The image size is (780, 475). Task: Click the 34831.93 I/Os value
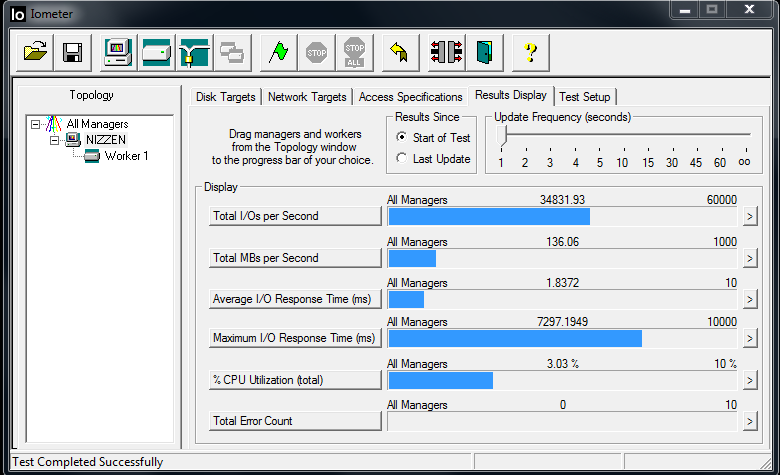pos(562,200)
